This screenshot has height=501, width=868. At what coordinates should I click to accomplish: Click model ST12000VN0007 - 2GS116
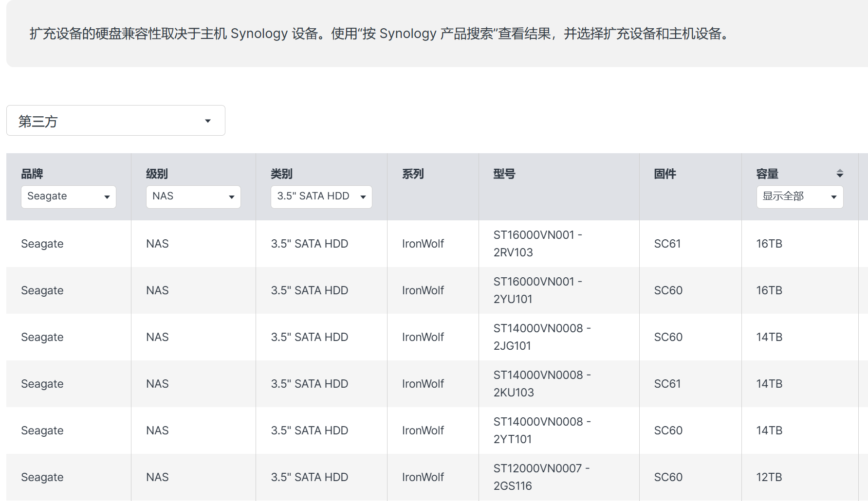click(541, 477)
